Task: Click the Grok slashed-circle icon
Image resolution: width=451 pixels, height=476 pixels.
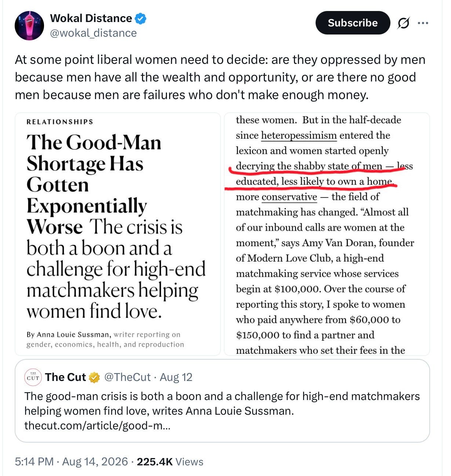Action: click(x=404, y=23)
